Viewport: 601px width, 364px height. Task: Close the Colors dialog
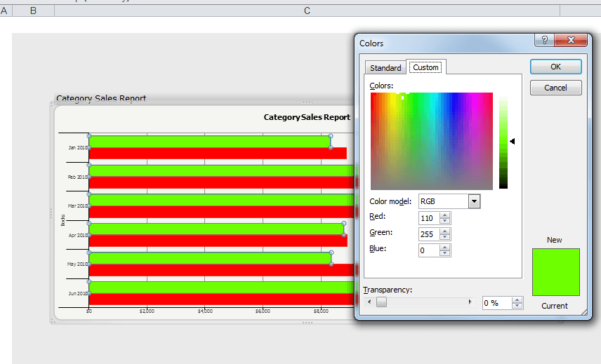(571, 40)
